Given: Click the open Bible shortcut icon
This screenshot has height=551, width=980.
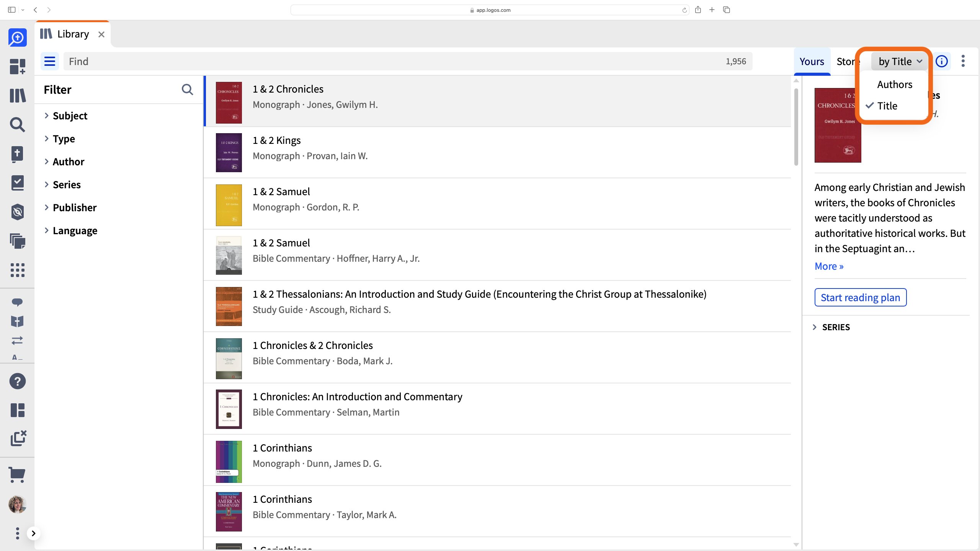Looking at the screenshot, I should pos(17,321).
